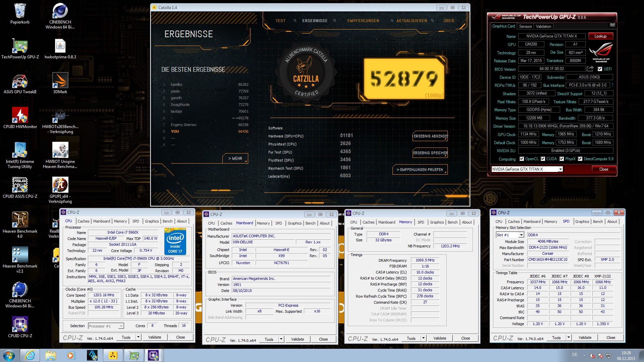The height and width of the screenshot is (362, 644).
Task: Open the Papierkorb recycle bin icon
Action: click(20, 13)
